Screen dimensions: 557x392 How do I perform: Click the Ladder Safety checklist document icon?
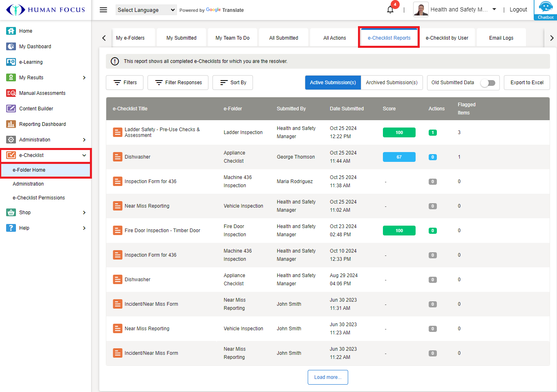118,132
